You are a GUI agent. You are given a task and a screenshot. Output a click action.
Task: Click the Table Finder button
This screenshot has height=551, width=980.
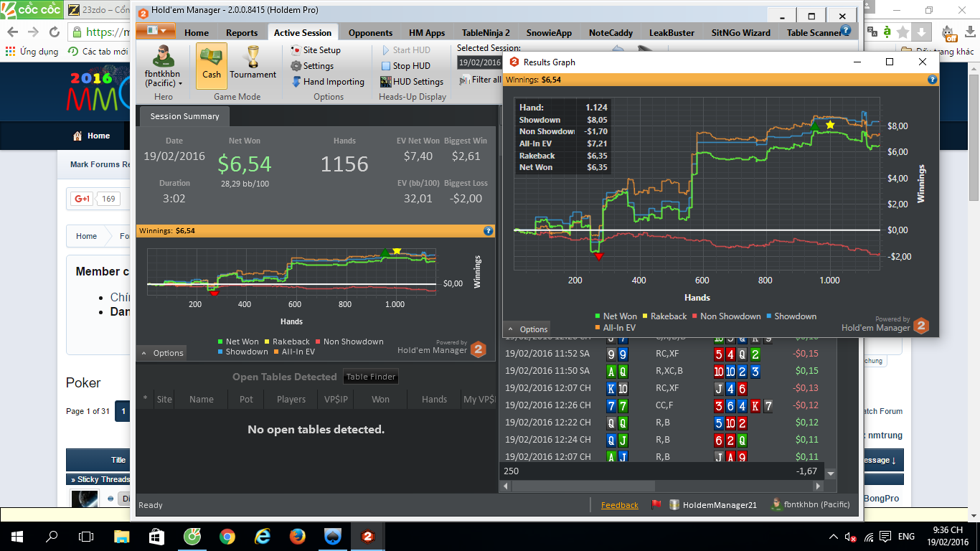pyautogui.click(x=371, y=377)
